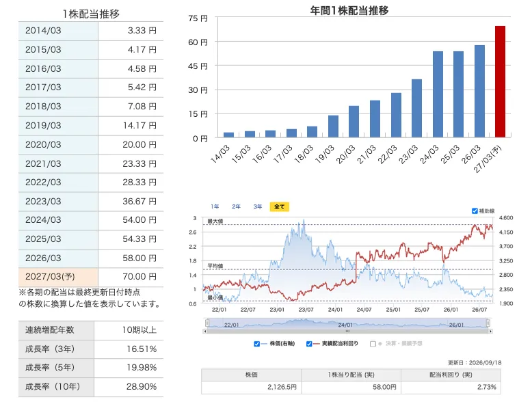Screen dimensions: 532x404
Task: Click the 2.73% dividend yield cell
Action: [x=451, y=387]
